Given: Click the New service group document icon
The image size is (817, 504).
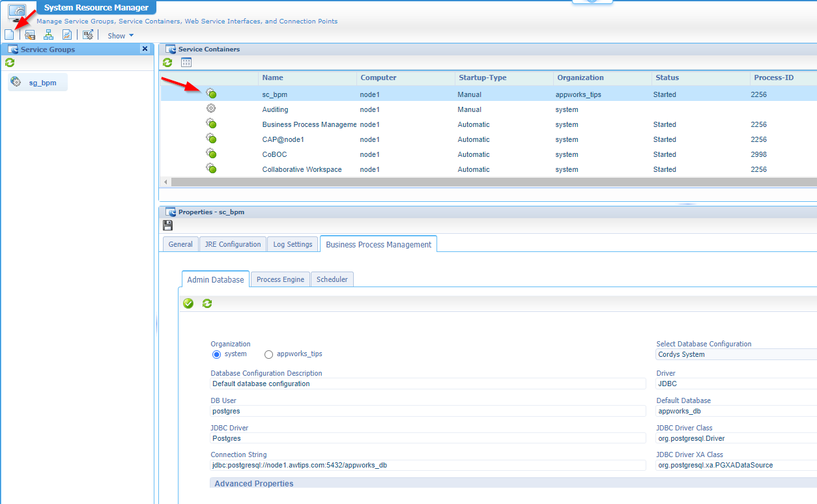Looking at the screenshot, I should pyautogui.click(x=9, y=35).
